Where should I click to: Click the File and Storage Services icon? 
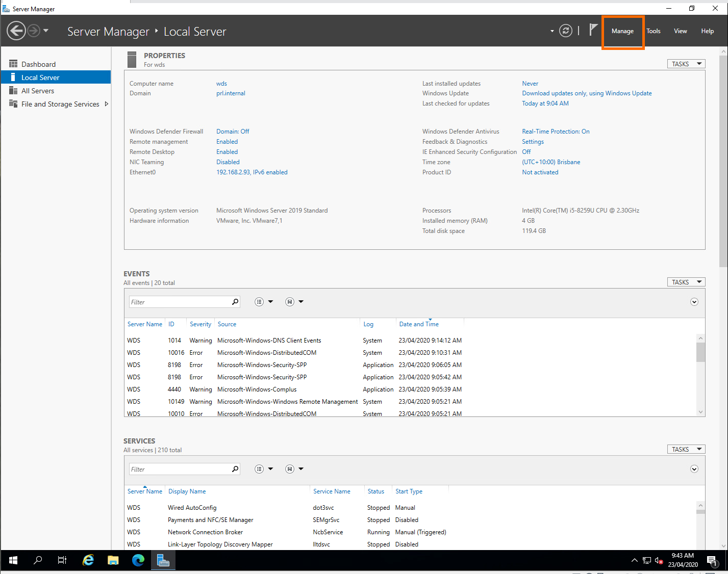(x=13, y=104)
